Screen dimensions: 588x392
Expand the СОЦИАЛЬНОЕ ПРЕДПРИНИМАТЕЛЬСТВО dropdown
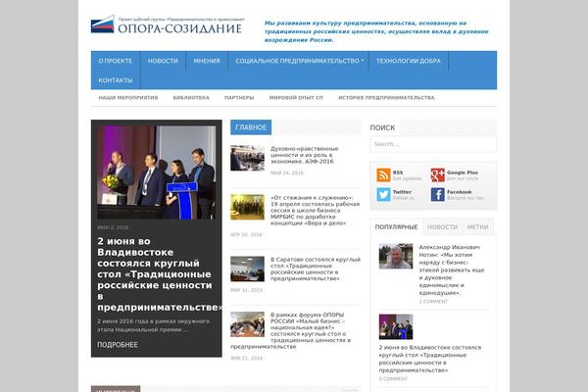[299, 61]
